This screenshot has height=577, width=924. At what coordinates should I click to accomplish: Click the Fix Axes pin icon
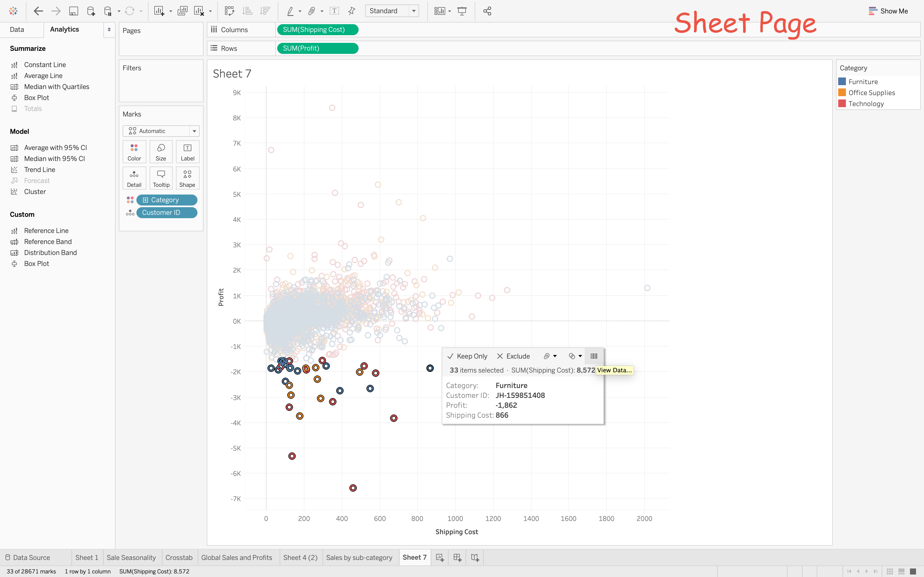[352, 11]
